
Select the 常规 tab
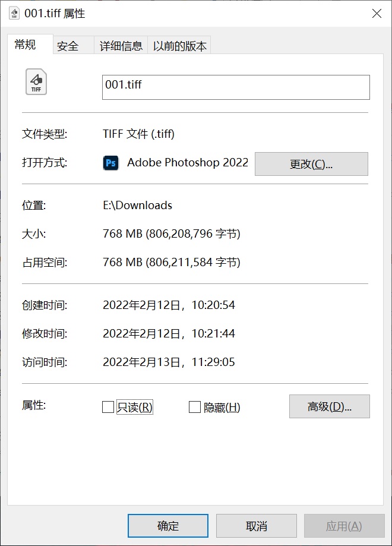(x=26, y=45)
